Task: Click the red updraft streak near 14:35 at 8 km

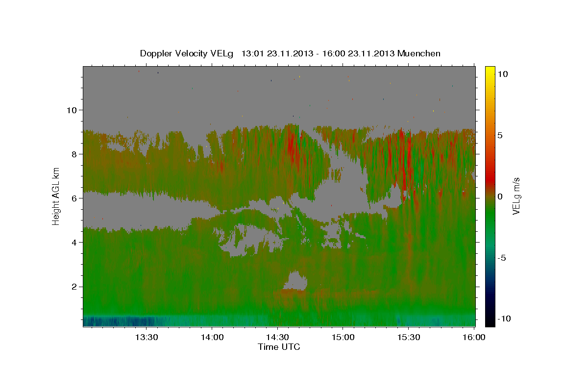Action: point(292,146)
